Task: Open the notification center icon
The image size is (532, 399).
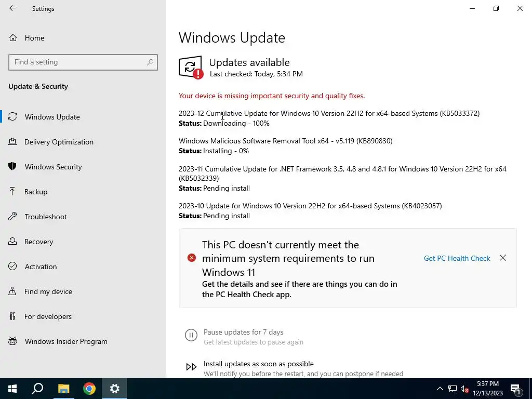Action: point(516,389)
